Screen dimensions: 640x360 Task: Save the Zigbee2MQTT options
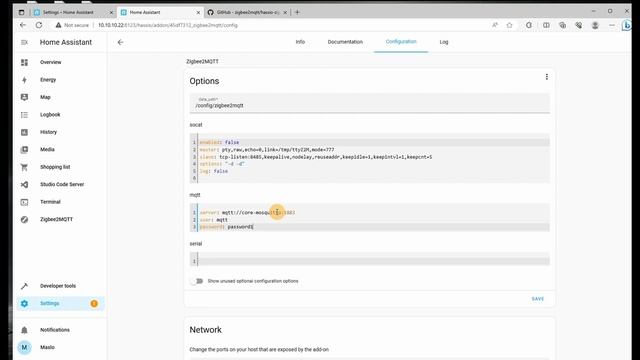click(x=538, y=299)
